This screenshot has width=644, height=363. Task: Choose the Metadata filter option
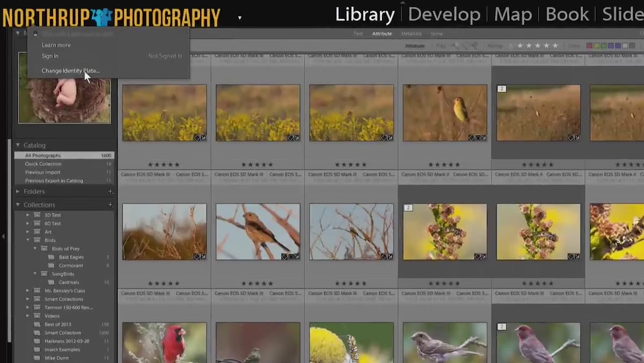tap(412, 34)
